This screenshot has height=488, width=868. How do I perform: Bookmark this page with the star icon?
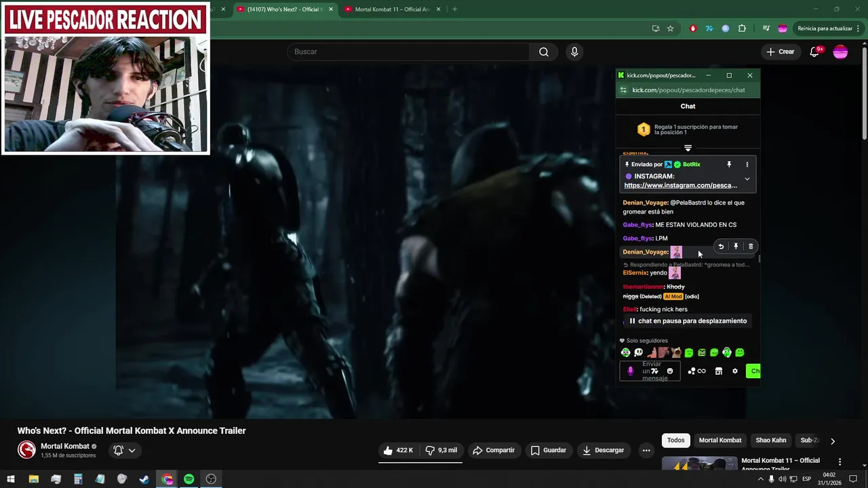[670, 28]
